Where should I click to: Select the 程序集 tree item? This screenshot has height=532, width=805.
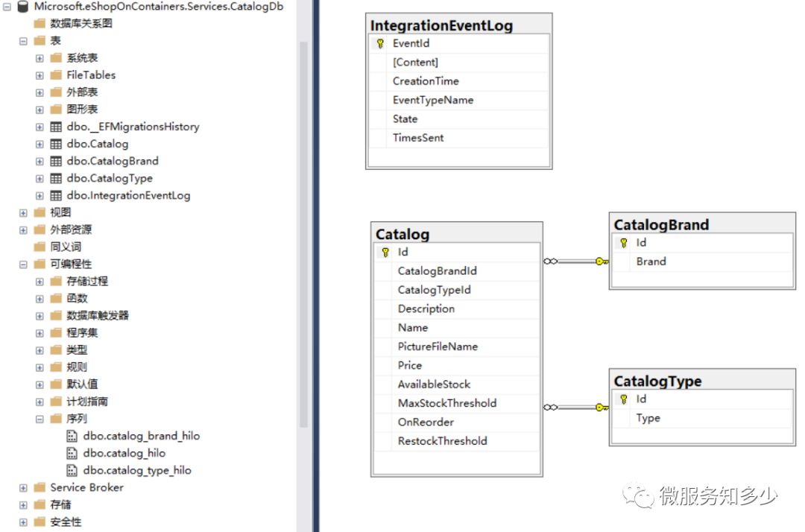(x=82, y=333)
